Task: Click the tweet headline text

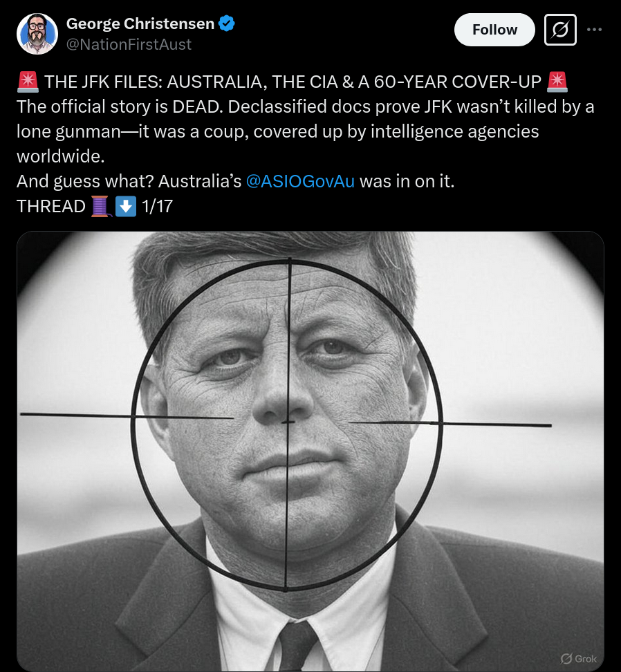Action: [x=293, y=82]
